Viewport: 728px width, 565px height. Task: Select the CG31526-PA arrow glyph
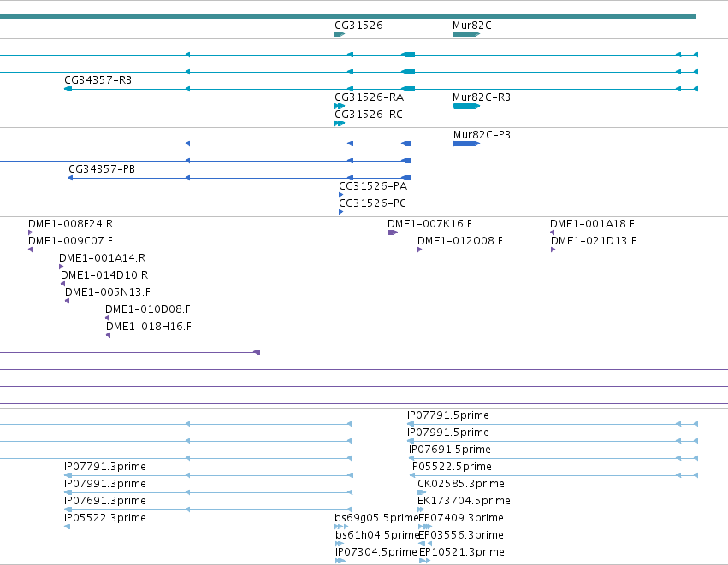(341, 195)
